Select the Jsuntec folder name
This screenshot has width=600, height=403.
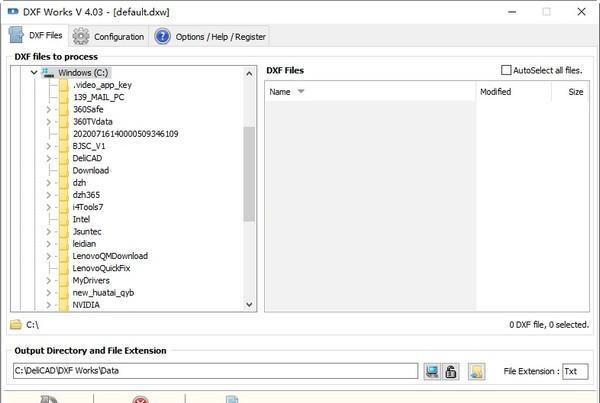click(87, 232)
